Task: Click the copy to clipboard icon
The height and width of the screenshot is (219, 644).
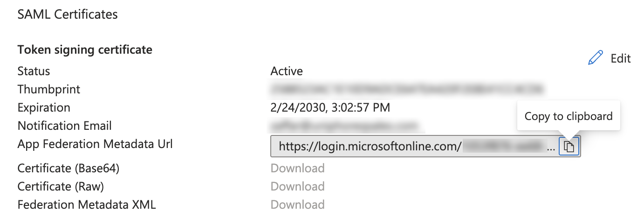Action: [569, 147]
